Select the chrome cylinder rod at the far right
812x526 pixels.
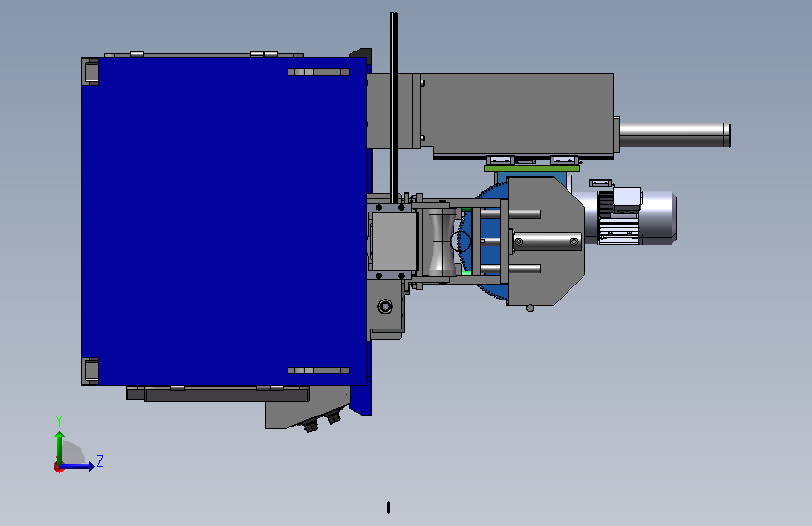click(x=674, y=135)
